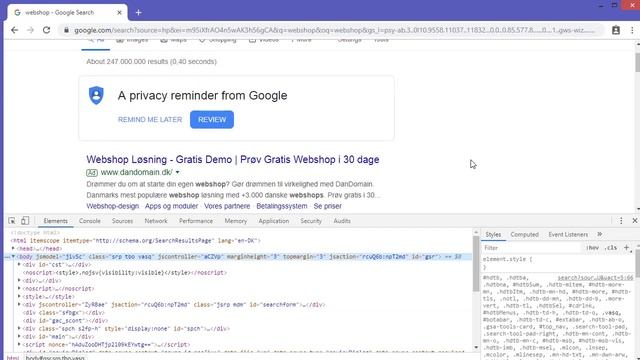Open the search?sour stylesheet source link

tap(595, 278)
